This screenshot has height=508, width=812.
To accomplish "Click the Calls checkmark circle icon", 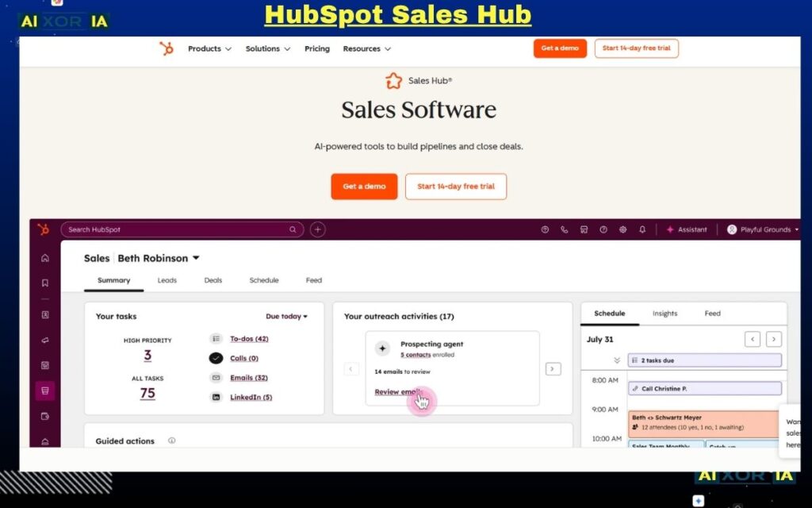I will [x=216, y=358].
